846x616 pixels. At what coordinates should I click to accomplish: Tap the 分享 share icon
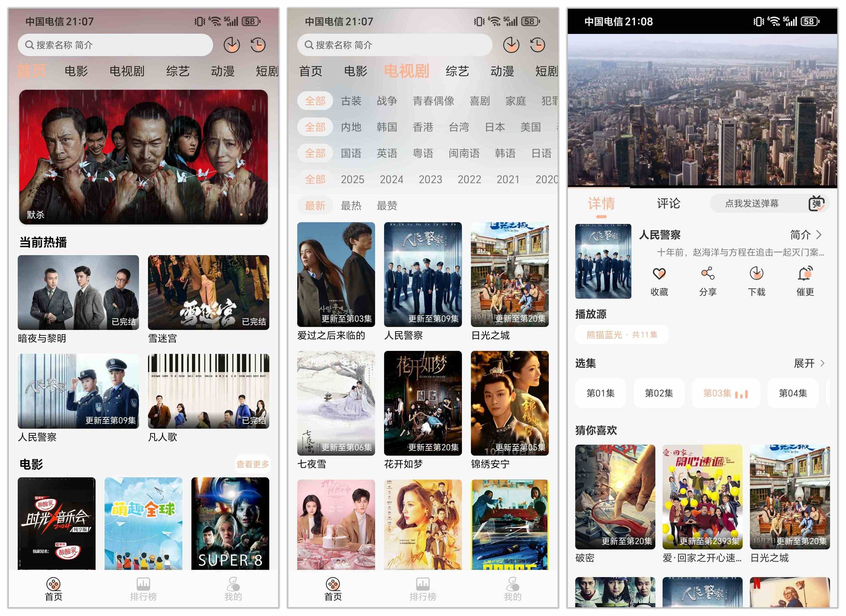click(x=707, y=274)
